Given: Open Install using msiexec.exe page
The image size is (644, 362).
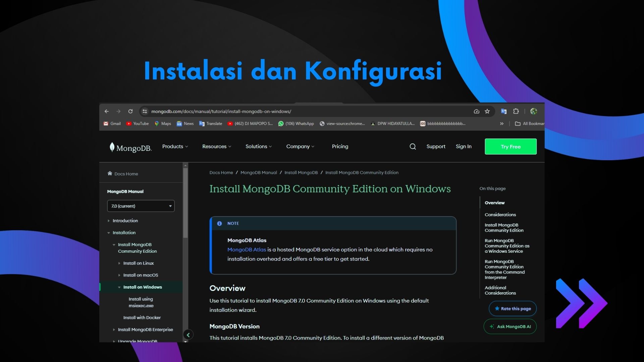Looking at the screenshot, I should (141, 302).
